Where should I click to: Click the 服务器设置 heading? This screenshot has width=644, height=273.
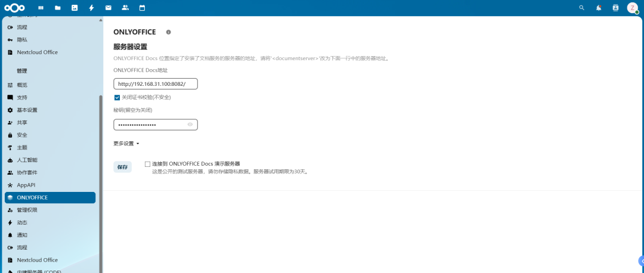click(130, 46)
